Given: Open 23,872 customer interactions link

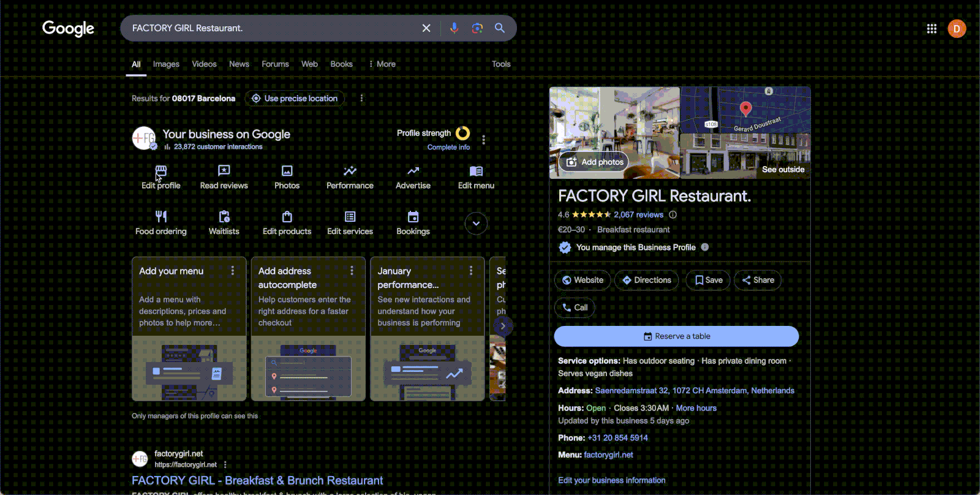Looking at the screenshot, I should pos(217,147).
